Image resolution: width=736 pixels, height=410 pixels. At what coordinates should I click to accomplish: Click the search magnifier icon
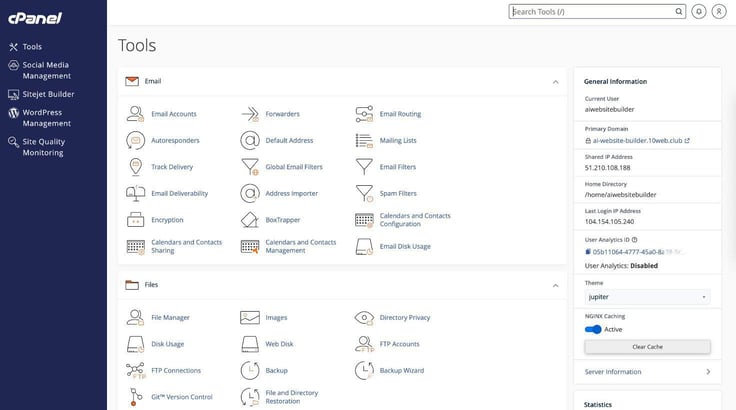(x=679, y=11)
